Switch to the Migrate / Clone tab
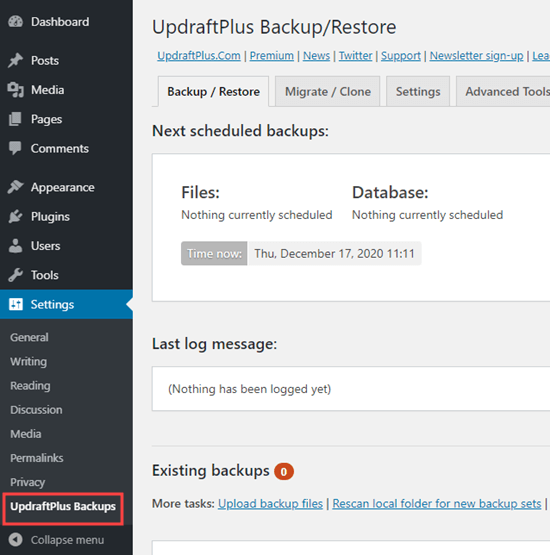550x555 pixels. point(328,92)
